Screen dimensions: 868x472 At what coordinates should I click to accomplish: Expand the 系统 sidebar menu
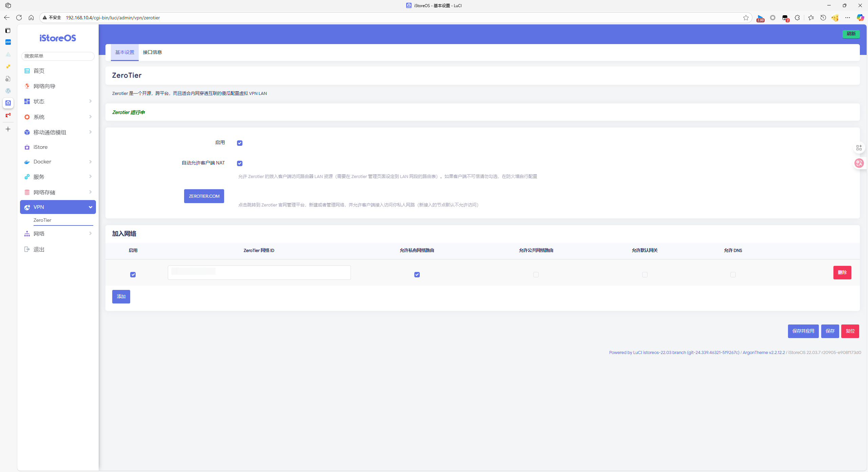pyautogui.click(x=58, y=117)
